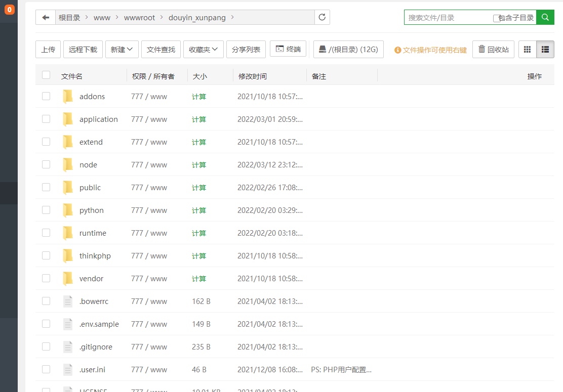Click the back arrow in the path bar

(x=46, y=17)
